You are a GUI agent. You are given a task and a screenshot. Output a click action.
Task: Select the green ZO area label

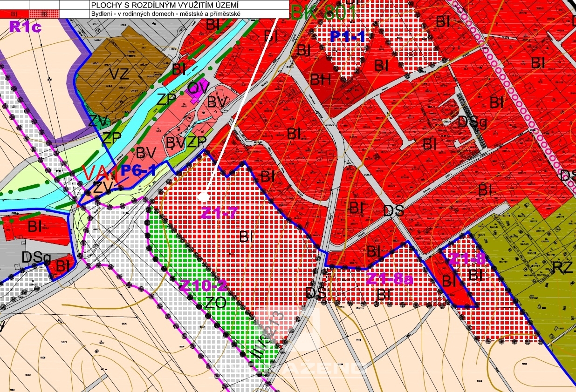216,303
